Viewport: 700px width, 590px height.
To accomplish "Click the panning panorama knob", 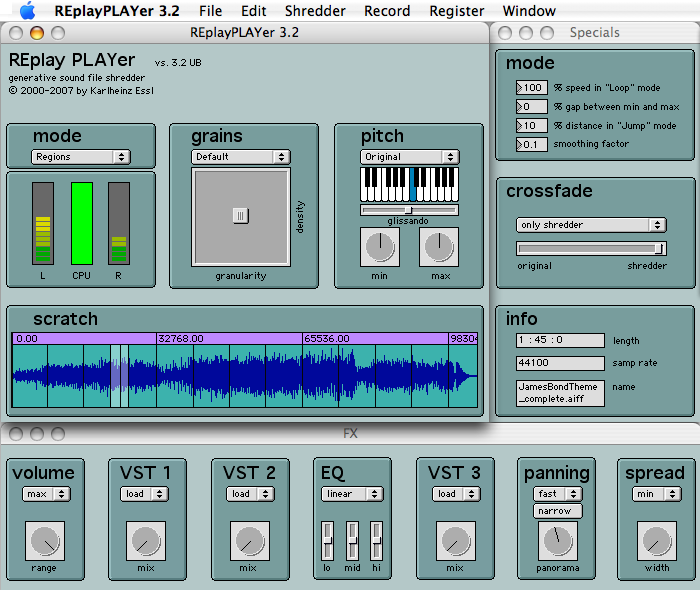I will 558,540.
